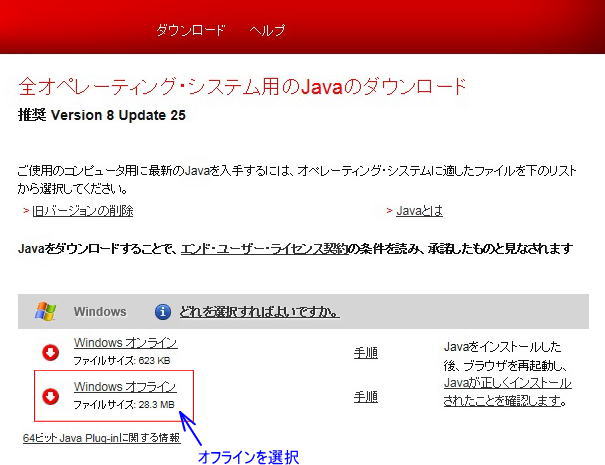
Task: Open the 旧バージョンの削除 link
Action: 83,211
